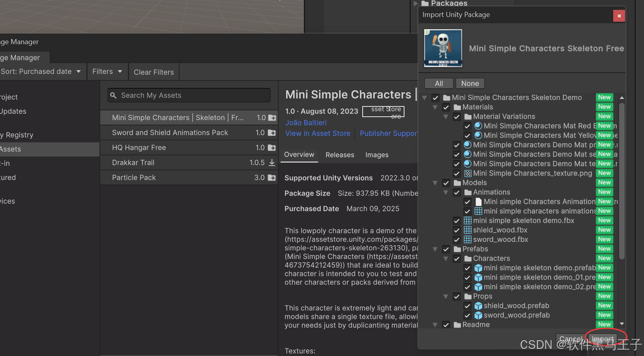Click the import tree vertical scrollbar thumb
Screen dimensions: 644x356
coord(622,181)
